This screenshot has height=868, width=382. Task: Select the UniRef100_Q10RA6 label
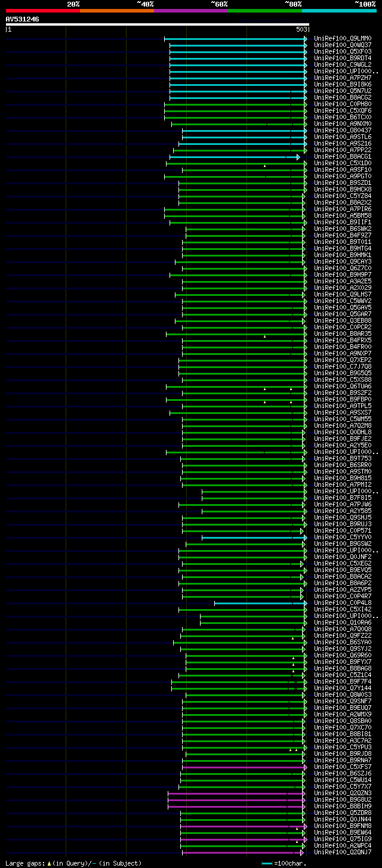point(343,622)
